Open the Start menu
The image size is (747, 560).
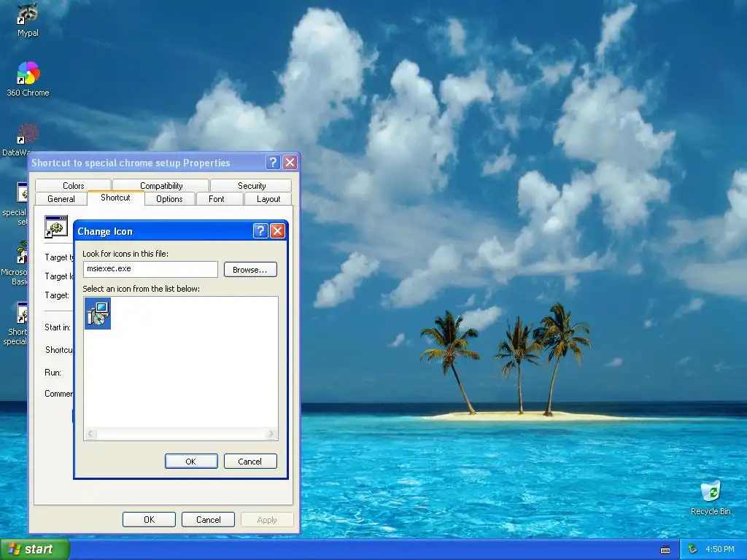pyautogui.click(x=35, y=549)
